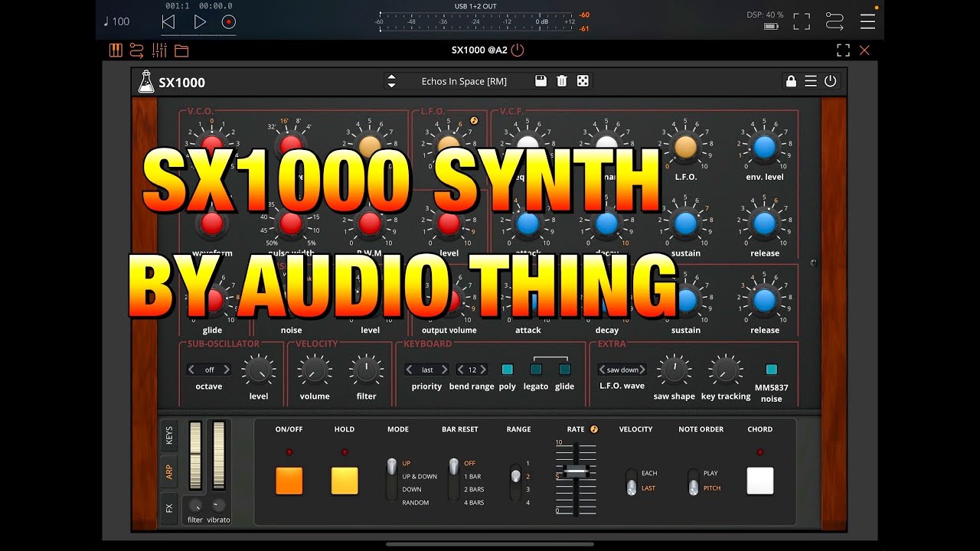Step presets with up/down arrows
980x551 pixels.
(x=391, y=81)
